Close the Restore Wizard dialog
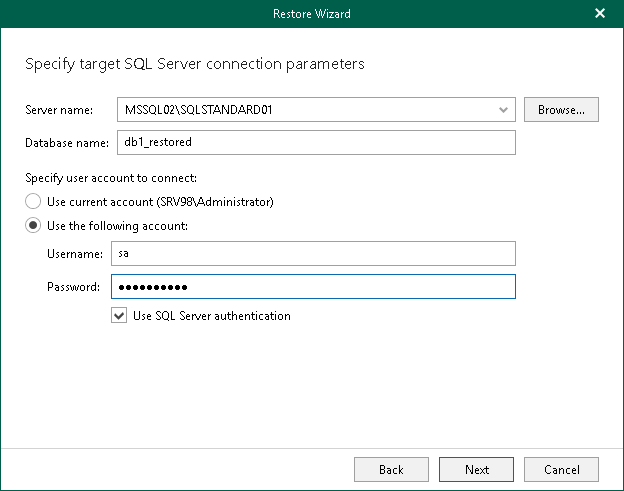 click(x=600, y=14)
